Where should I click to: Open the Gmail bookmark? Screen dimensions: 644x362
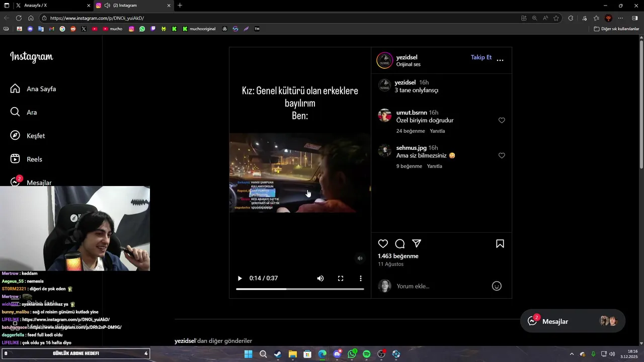[51, 29]
